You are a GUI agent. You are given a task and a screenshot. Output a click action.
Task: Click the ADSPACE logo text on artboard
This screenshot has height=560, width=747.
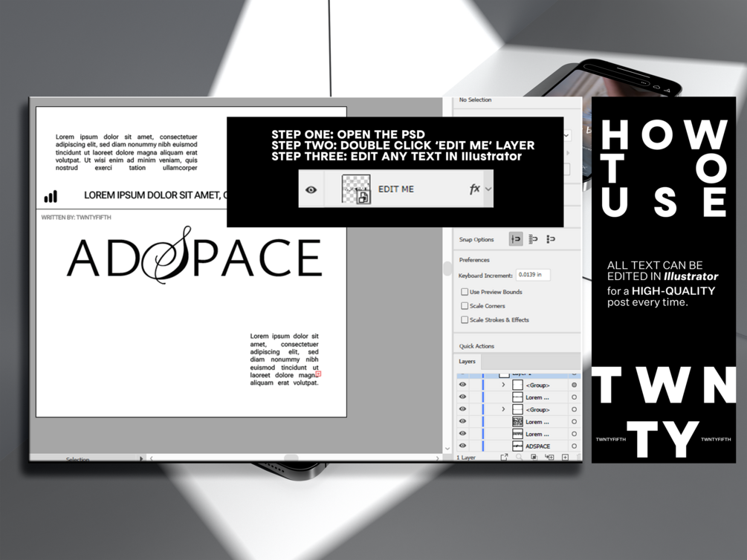point(194,256)
